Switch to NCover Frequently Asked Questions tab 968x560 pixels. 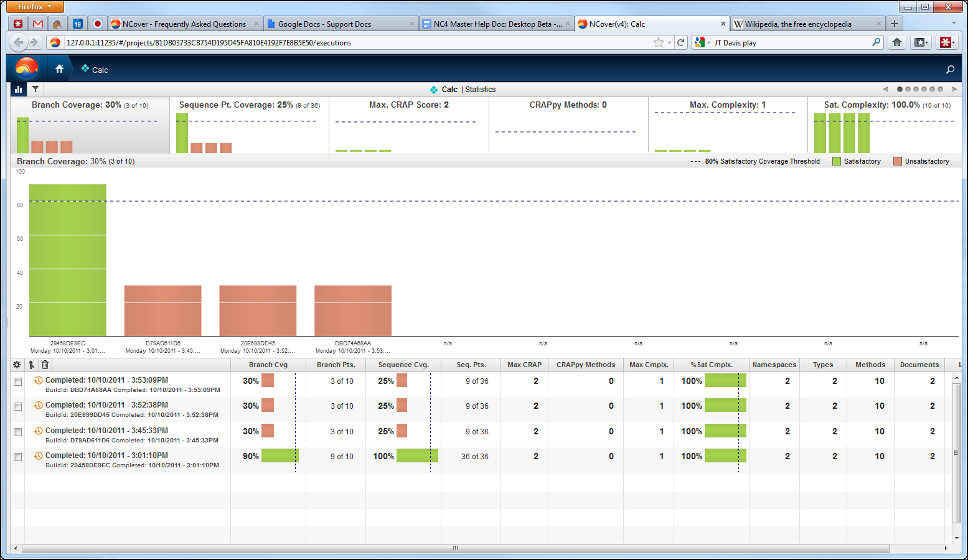184,24
